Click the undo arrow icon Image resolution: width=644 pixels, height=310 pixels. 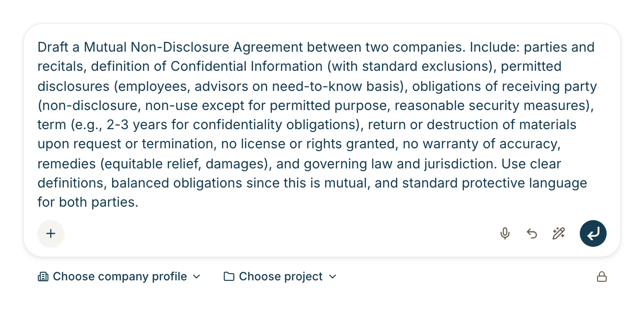click(x=532, y=233)
